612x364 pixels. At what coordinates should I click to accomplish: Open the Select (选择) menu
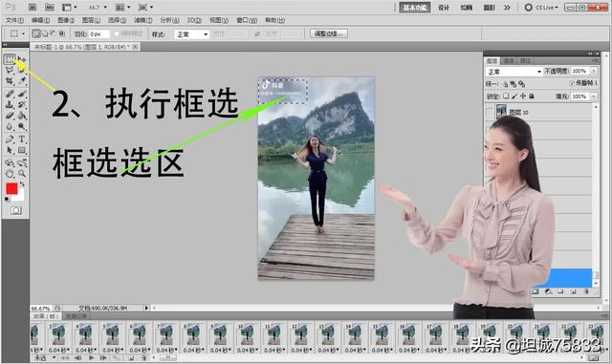117,20
